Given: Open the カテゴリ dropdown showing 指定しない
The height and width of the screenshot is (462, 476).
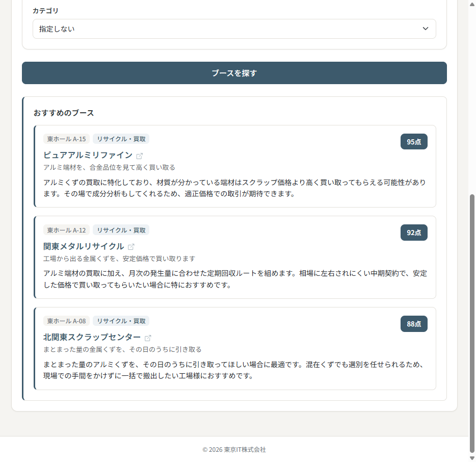Looking at the screenshot, I should tap(234, 29).
